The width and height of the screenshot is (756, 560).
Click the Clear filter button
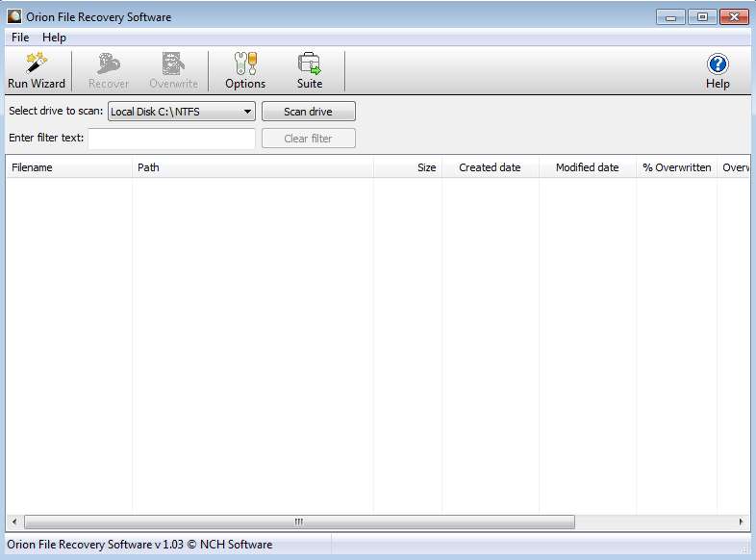(x=309, y=139)
